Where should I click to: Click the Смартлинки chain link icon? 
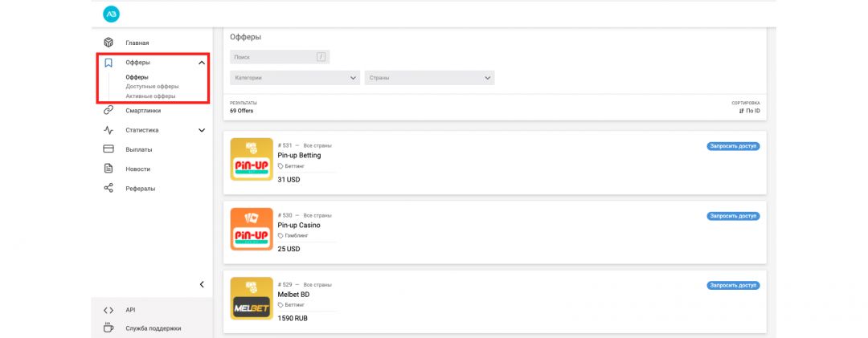pos(108,111)
